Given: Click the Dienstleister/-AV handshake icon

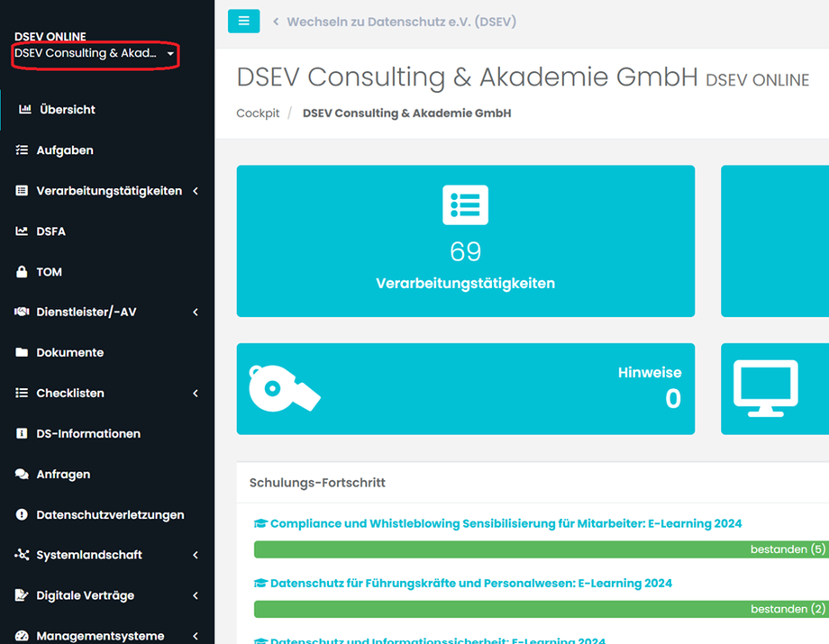Looking at the screenshot, I should [x=22, y=312].
